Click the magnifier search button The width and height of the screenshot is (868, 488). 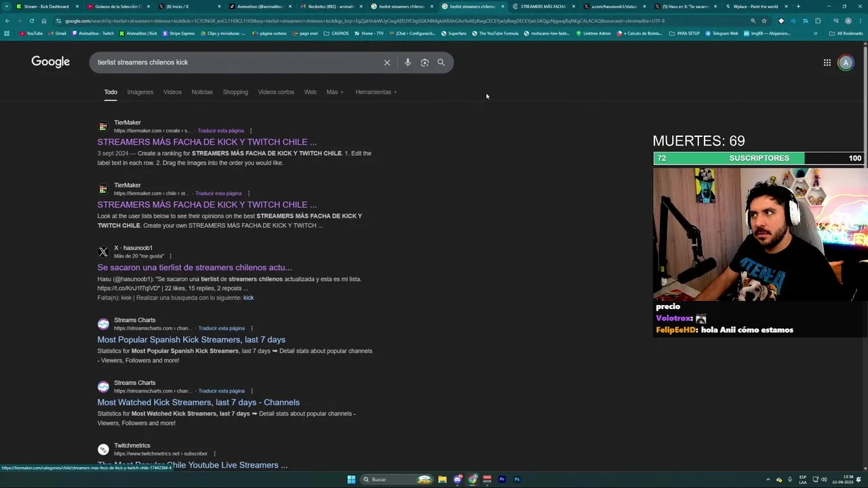click(441, 62)
